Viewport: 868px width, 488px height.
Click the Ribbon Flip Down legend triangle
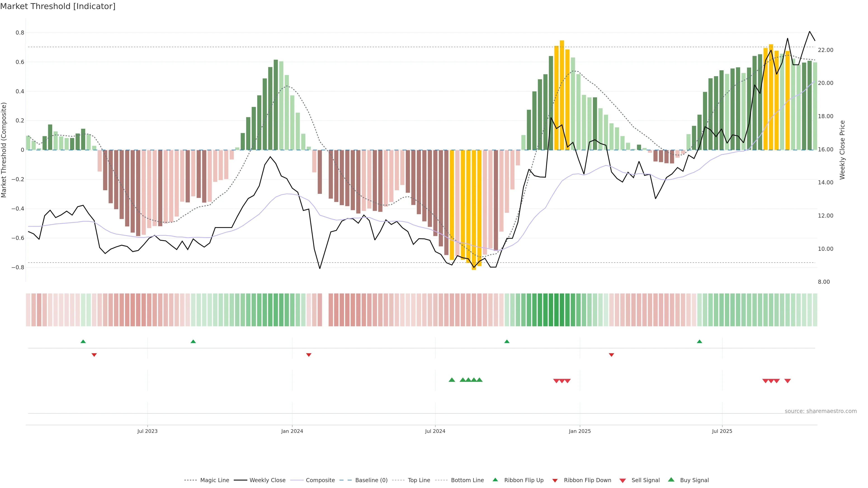555,480
